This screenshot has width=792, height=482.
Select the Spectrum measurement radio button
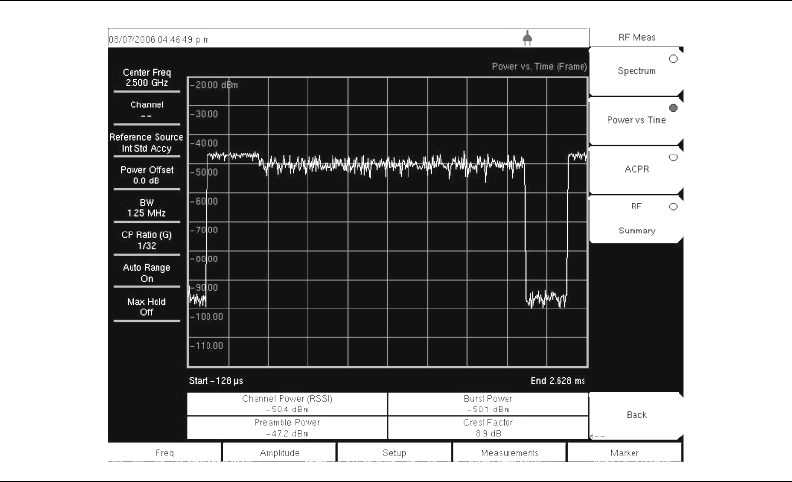click(673, 59)
